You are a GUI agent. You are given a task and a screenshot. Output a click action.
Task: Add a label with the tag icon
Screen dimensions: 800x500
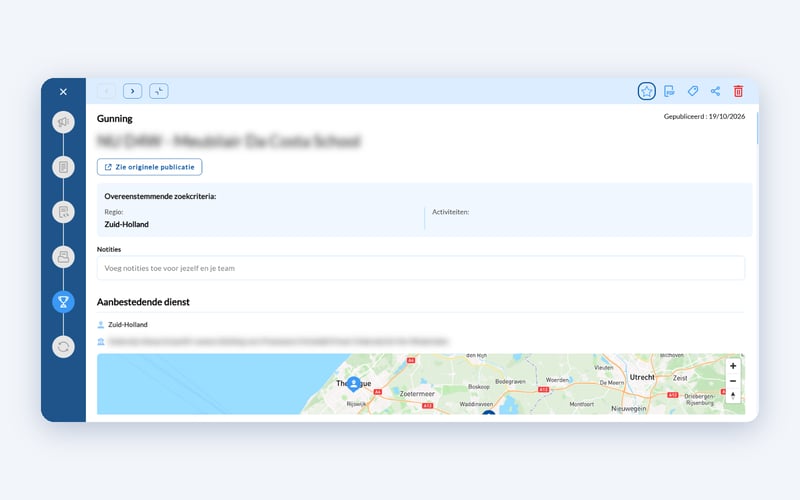coord(692,91)
